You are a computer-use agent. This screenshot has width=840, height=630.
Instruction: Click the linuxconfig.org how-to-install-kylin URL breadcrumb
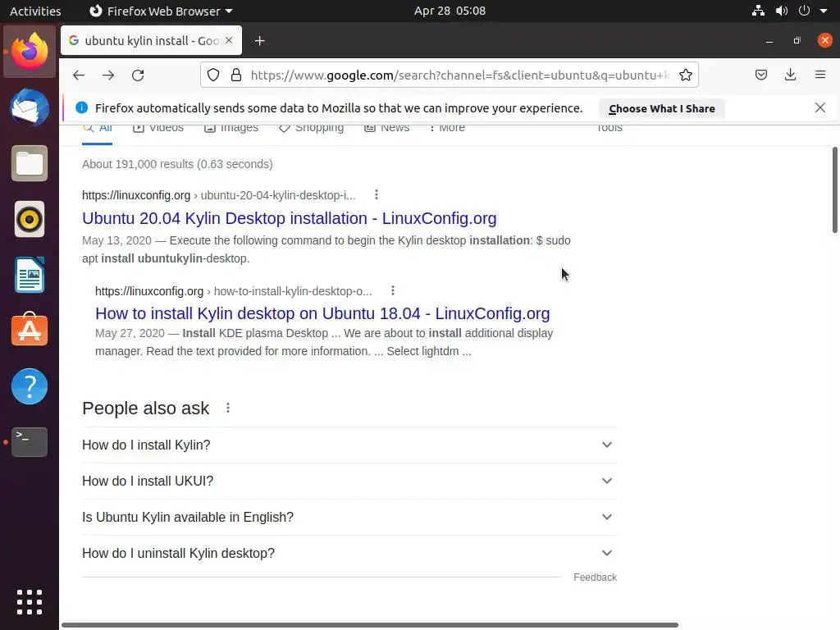234,291
